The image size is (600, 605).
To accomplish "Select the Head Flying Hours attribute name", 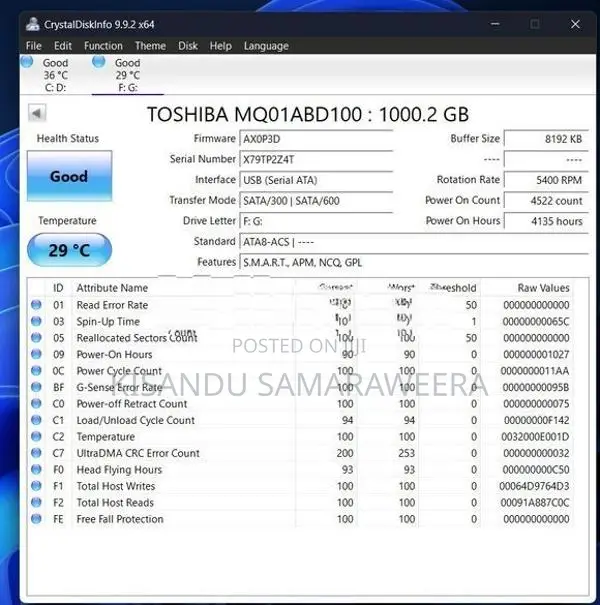I will pyautogui.click(x=119, y=470).
